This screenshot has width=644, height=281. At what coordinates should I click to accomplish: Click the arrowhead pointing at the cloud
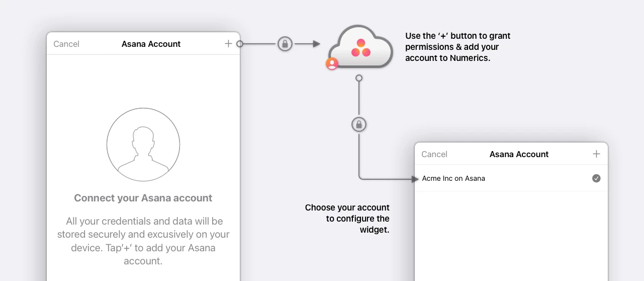(x=317, y=44)
